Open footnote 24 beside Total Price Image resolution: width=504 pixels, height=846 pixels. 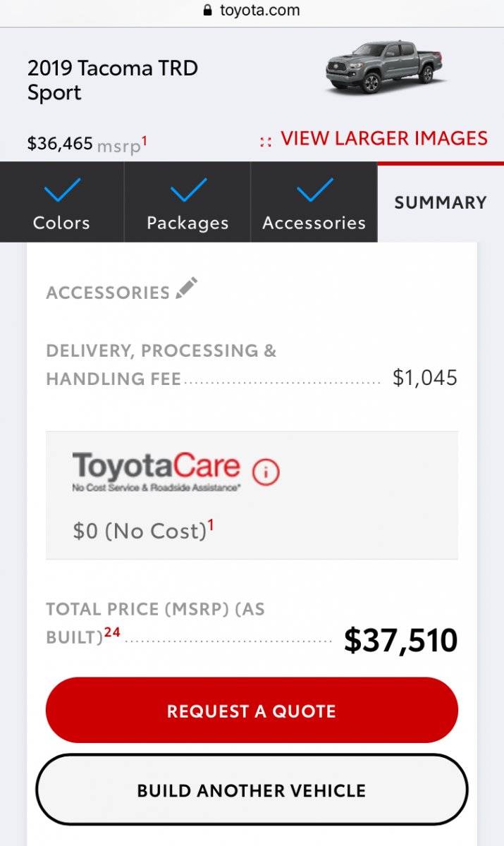pos(112,632)
